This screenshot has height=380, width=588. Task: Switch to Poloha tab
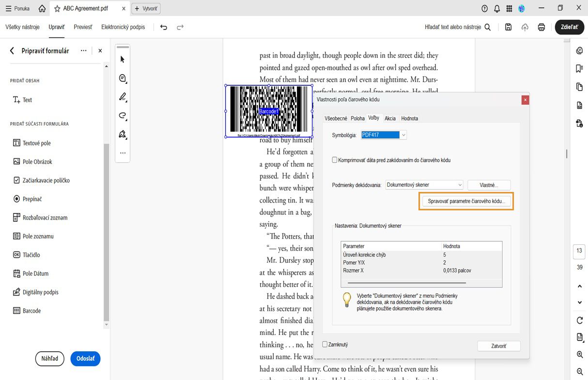(357, 118)
